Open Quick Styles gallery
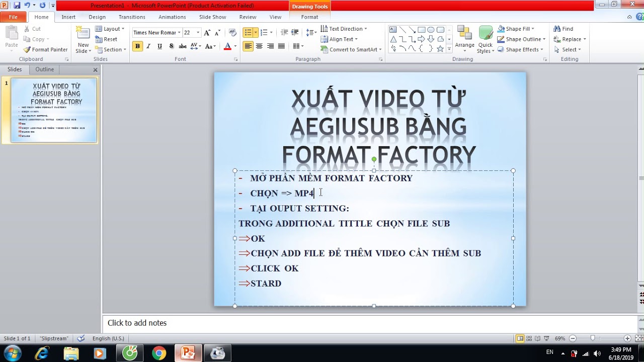 coord(486,40)
